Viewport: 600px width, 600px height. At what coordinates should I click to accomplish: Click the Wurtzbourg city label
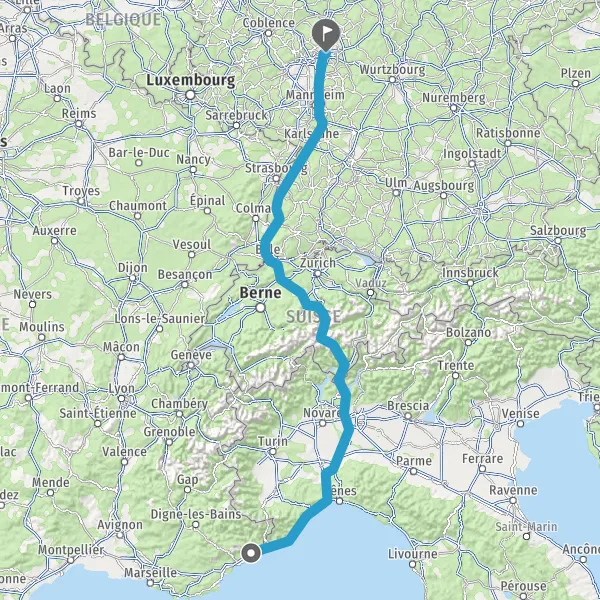(x=392, y=70)
